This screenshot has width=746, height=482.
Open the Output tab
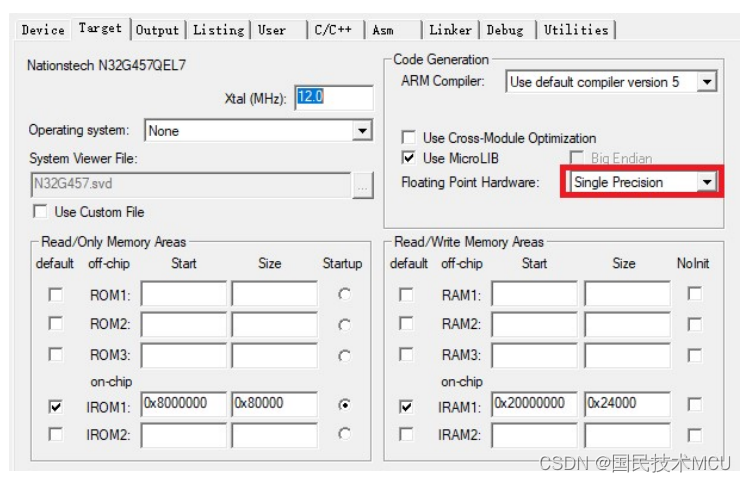pos(157,30)
